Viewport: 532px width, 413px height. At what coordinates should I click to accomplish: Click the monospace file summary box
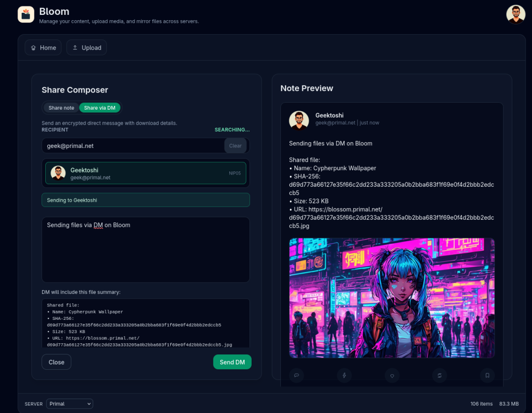click(x=146, y=323)
